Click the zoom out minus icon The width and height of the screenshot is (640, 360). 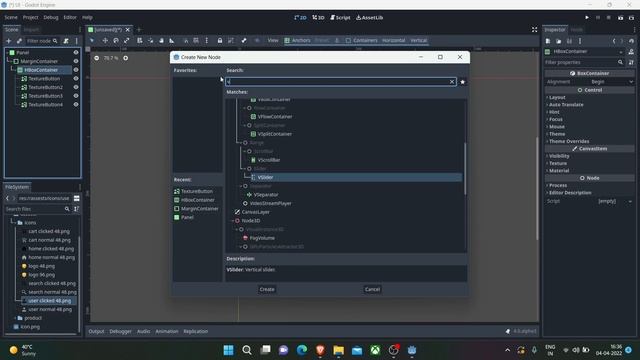click(97, 58)
